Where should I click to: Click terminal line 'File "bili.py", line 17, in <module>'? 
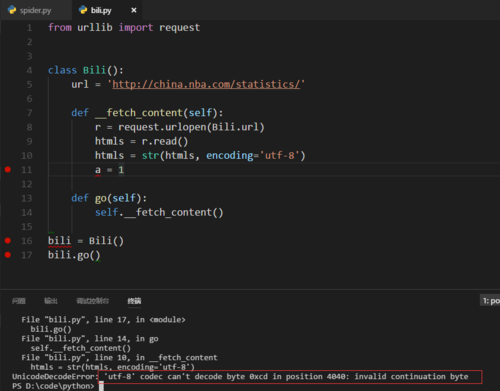[x=103, y=320]
